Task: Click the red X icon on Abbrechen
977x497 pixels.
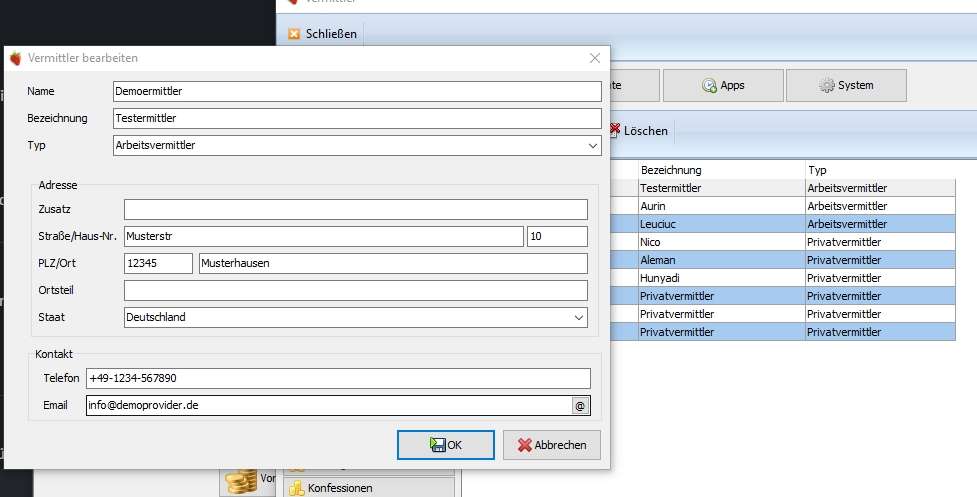Action: click(525, 445)
